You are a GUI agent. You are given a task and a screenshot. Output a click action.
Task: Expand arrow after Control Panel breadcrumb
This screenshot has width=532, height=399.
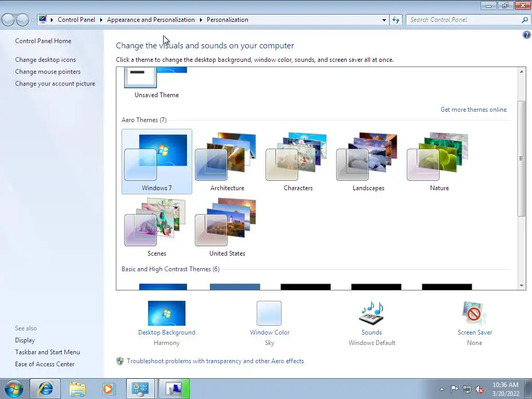[101, 20]
